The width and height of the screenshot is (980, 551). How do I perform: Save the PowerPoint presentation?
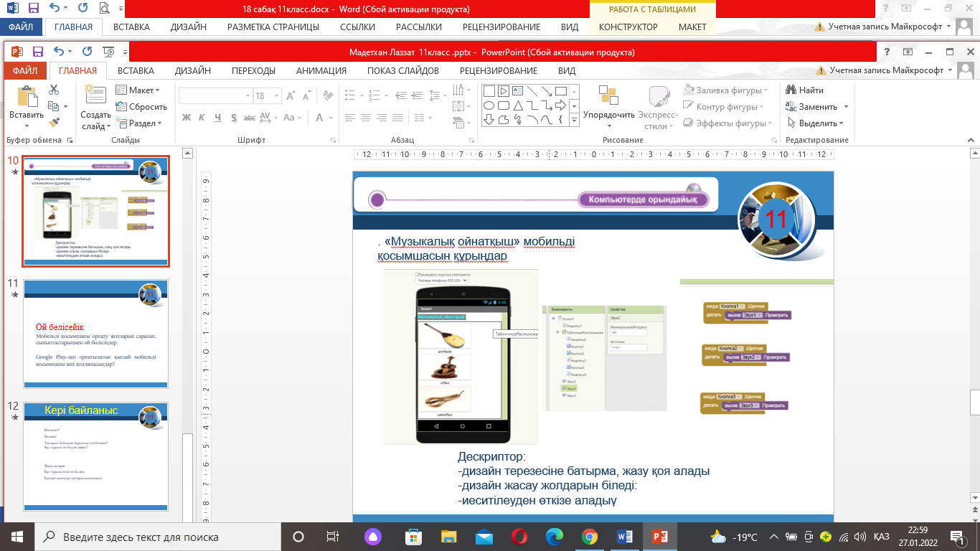(x=38, y=52)
